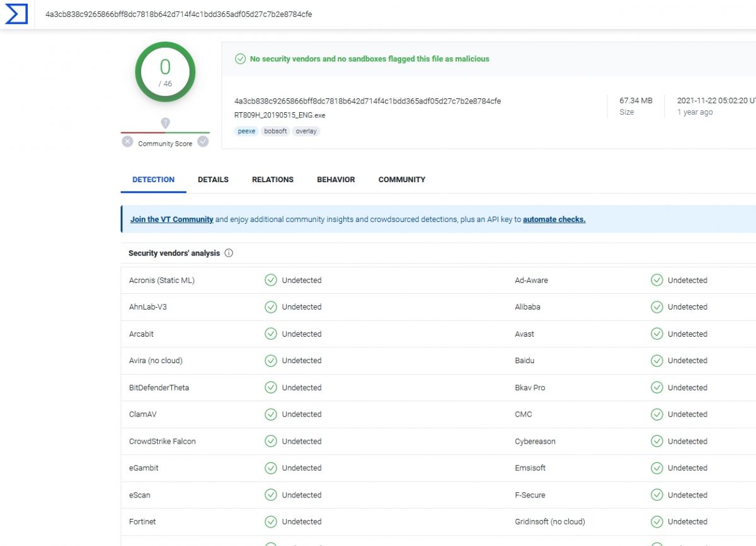The image size is (756, 546).
Task: Click the community score question mark marker
Action: tap(165, 123)
